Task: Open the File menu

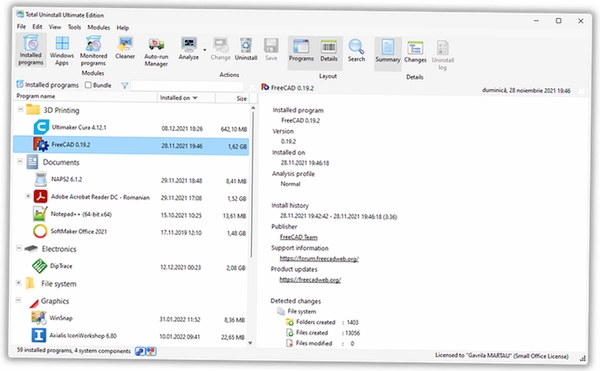Action: (21, 26)
